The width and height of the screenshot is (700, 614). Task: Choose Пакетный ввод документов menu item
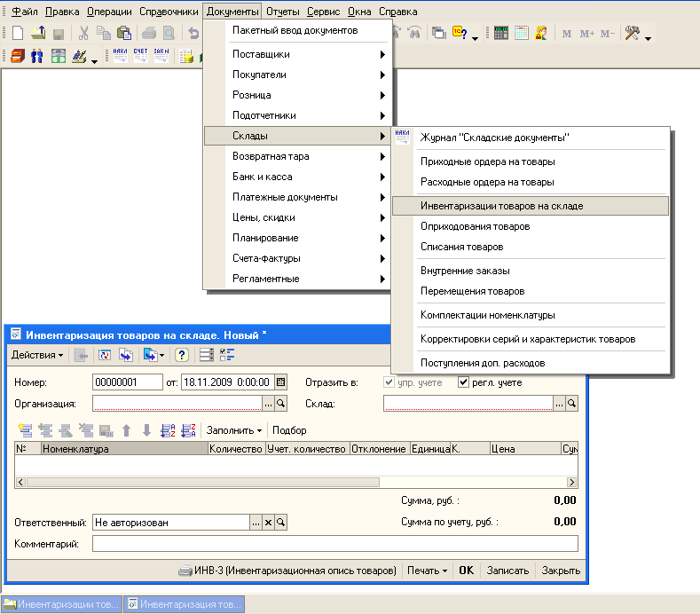(x=297, y=30)
